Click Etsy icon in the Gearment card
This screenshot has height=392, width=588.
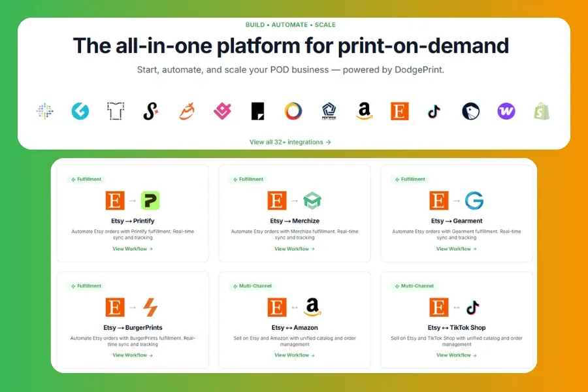point(439,201)
